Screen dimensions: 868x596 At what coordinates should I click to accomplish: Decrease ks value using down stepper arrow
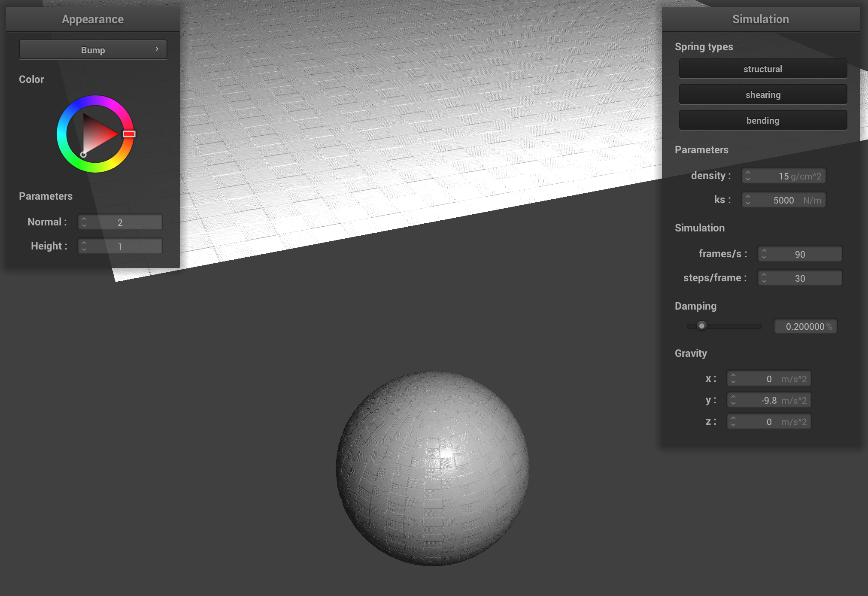coord(748,203)
